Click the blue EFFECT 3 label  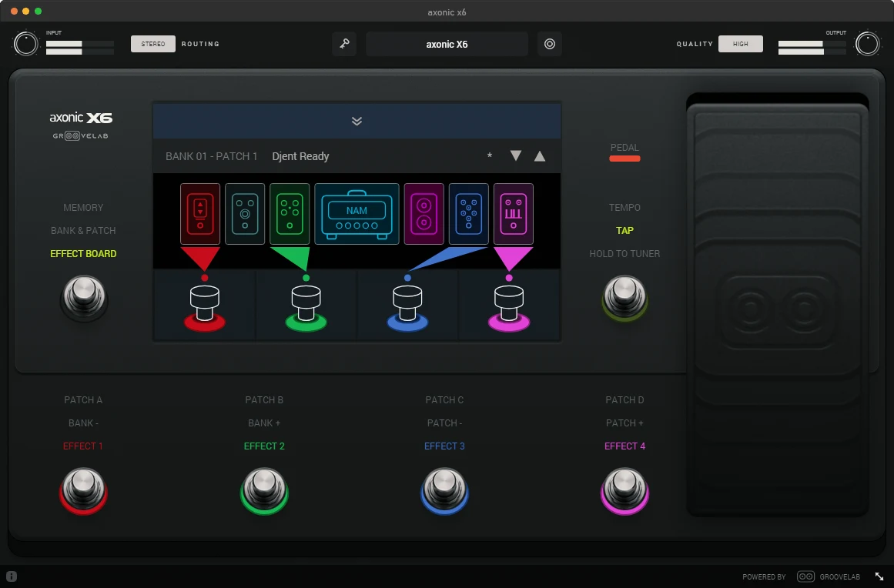coord(444,446)
